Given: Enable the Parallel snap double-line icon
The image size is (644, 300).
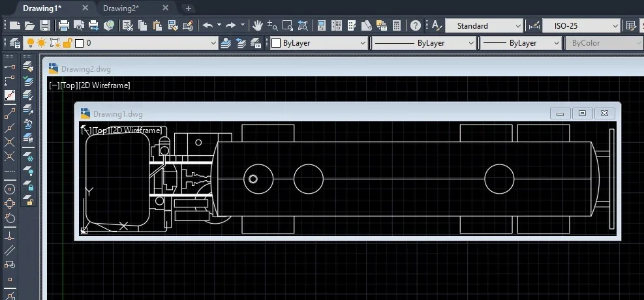Looking at the screenshot, I should tap(10, 250).
